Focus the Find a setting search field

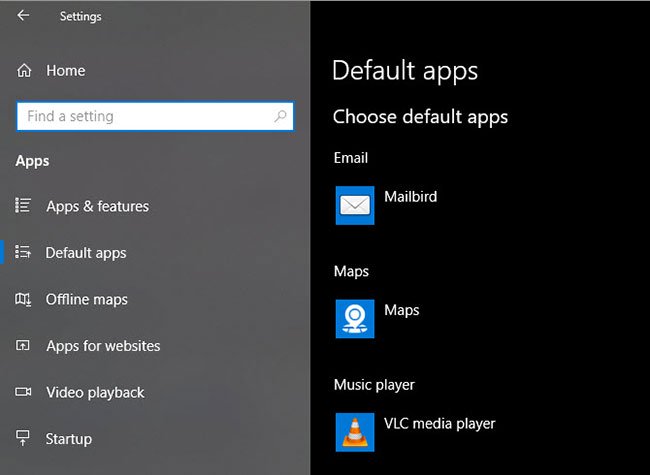(x=145, y=117)
